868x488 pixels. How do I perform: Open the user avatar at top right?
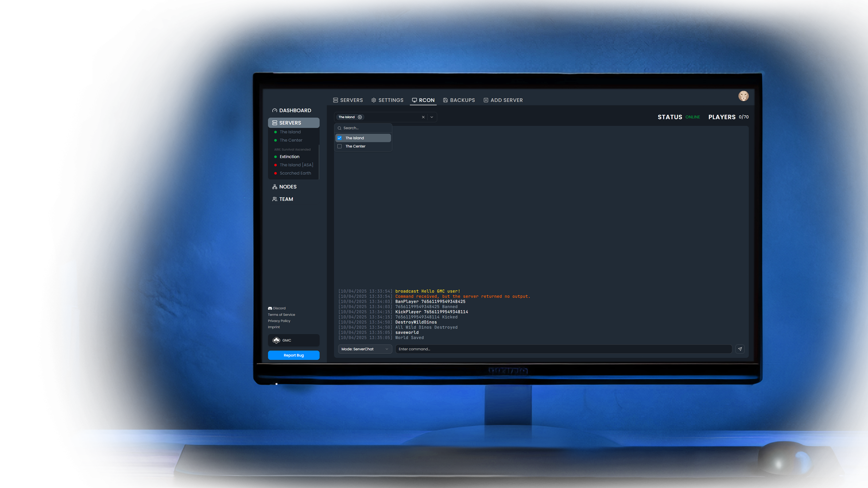pyautogui.click(x=743, y=96)
